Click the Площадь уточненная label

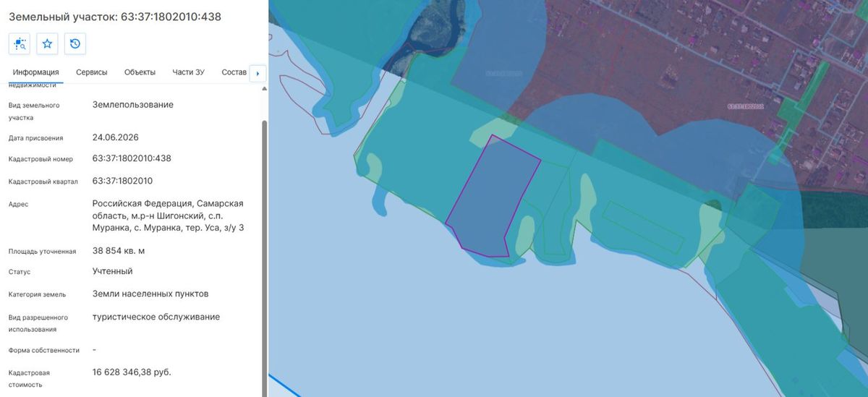click(42, 252)
